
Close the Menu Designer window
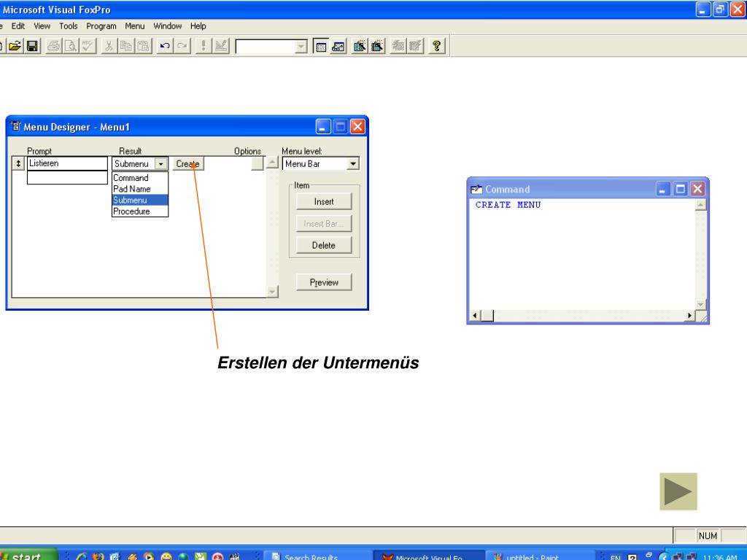(x=357, y=127)
